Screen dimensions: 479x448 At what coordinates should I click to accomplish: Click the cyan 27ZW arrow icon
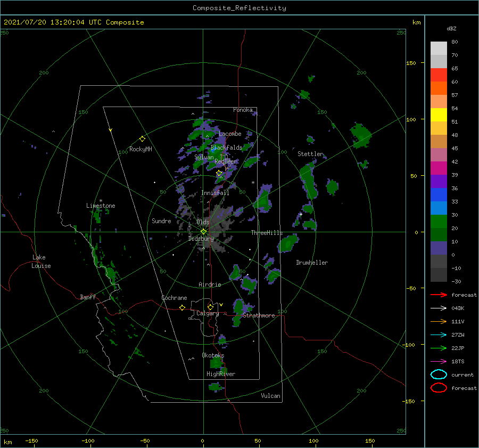[439, 335]
